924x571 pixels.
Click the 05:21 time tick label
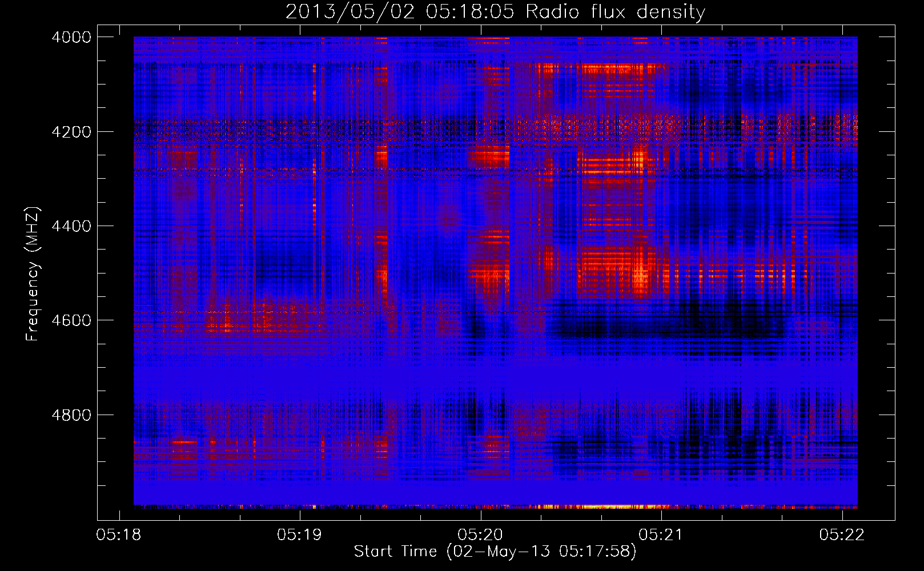[661, 535]
